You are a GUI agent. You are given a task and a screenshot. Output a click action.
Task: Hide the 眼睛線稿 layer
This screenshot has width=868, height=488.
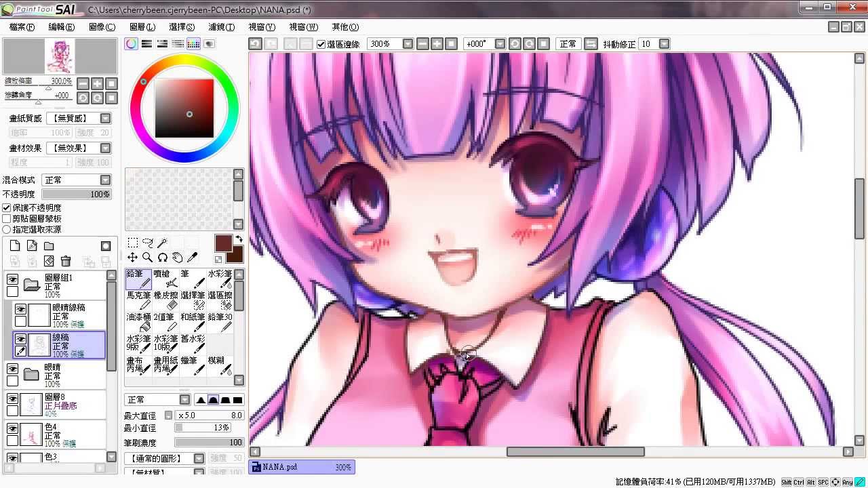pos(20,310)
